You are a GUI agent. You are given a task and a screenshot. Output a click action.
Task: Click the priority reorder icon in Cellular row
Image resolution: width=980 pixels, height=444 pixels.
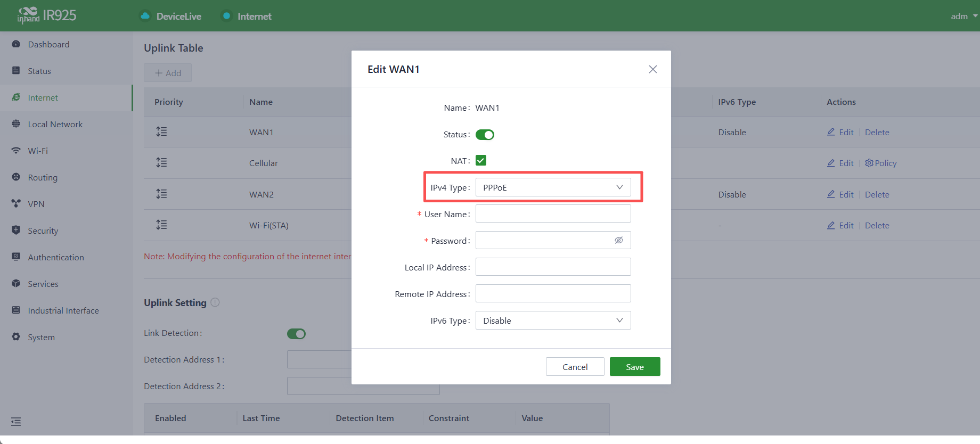[161, 162]
